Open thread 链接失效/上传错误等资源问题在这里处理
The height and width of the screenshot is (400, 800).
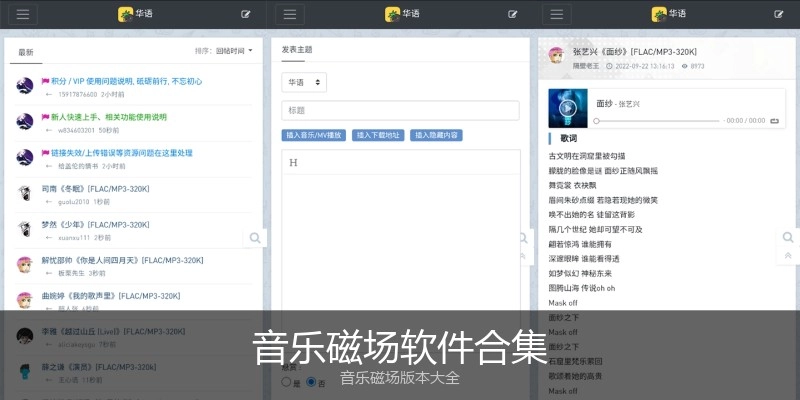(121, 153)
